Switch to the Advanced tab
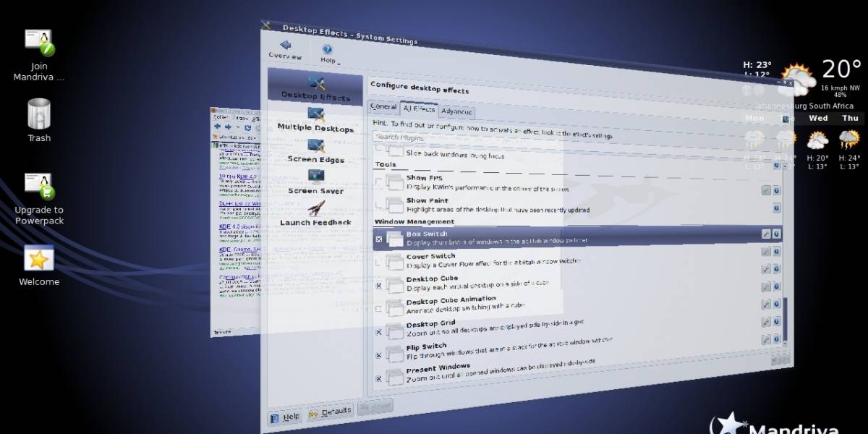 coord(456,111)
